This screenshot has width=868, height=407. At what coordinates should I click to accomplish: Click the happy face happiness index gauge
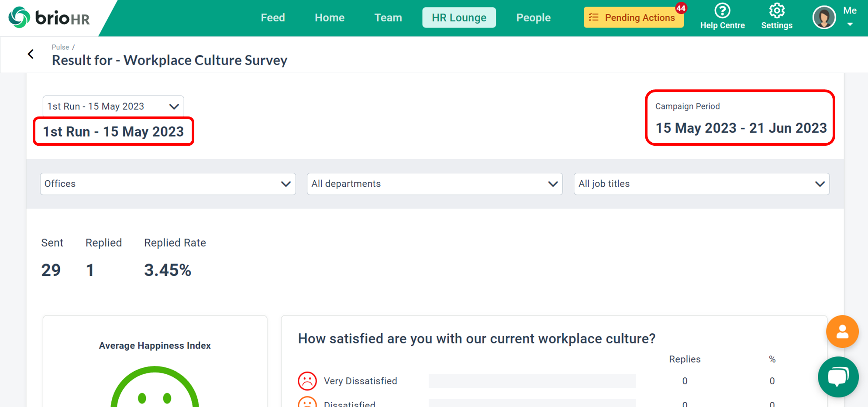point(155,387)
